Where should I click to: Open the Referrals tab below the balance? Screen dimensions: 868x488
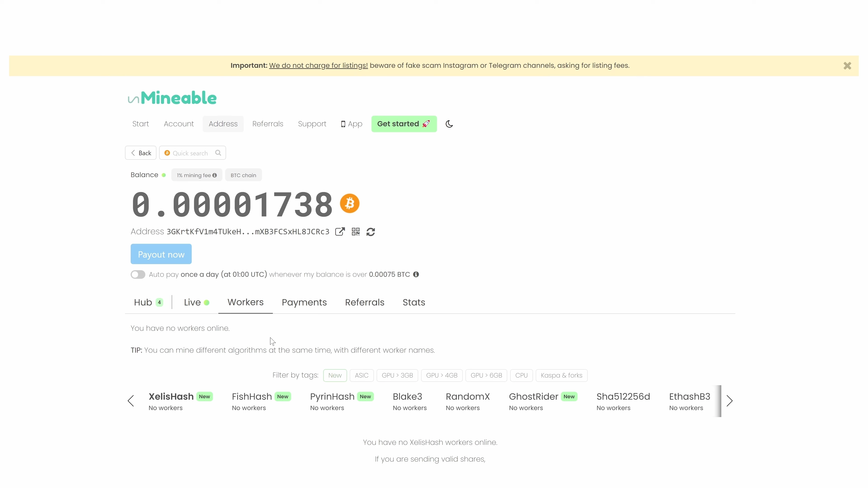click(x=365, y=303)
